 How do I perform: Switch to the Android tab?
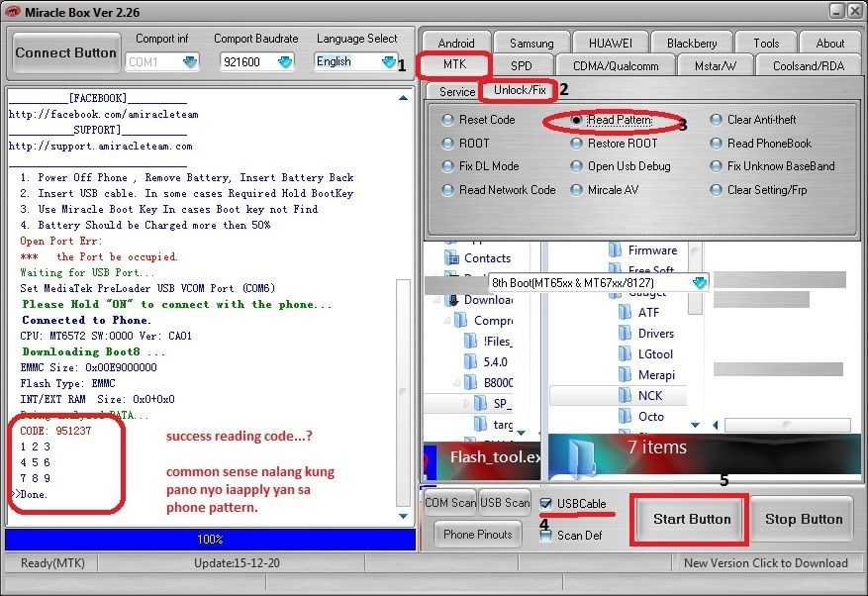(456, 43)
